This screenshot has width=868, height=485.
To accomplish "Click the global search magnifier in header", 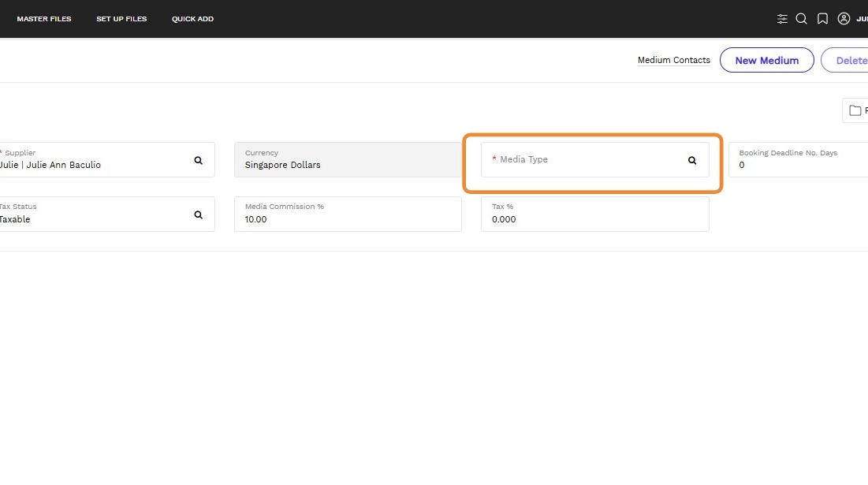I will pyautogui.click(x=801, y=19).
